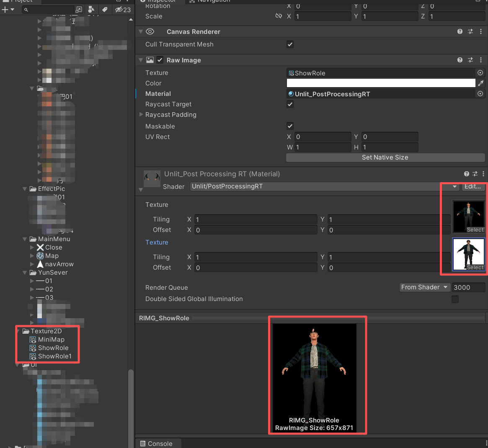The image size is (488, 448).
Task: Click the Unlit_PostProcessingRT material field
Action: pos(381,94)
